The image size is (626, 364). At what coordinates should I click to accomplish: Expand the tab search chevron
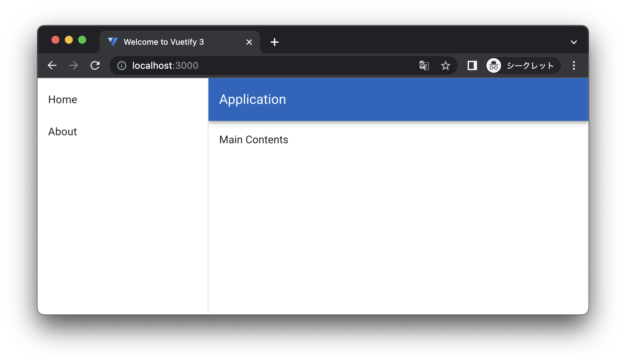click(574, 42)
